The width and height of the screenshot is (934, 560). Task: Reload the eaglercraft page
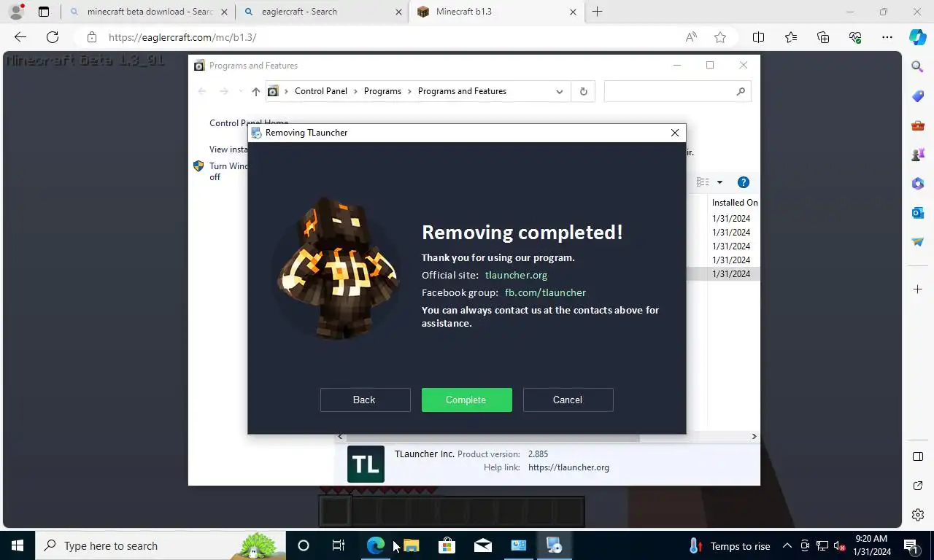(53, 37)
